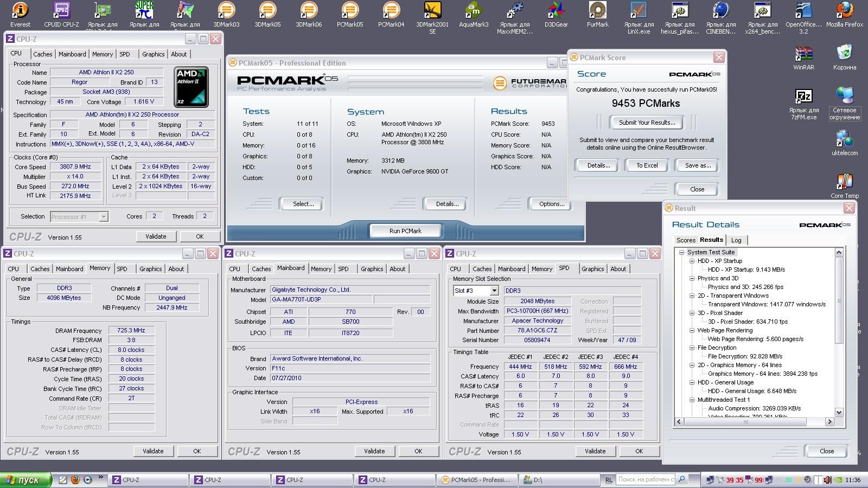Viewport: 868px width, 488px height.
Task: Click the пуск Start button
Action: pos(25,480)
